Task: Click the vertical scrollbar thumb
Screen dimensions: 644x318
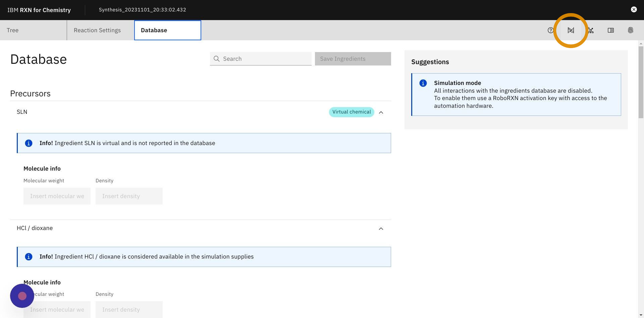Action: click(641, 82)
